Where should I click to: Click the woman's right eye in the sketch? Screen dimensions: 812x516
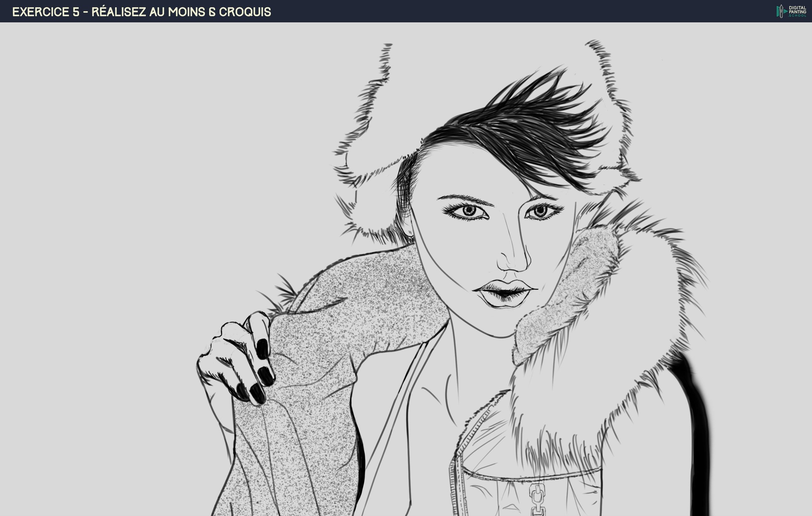541,211
